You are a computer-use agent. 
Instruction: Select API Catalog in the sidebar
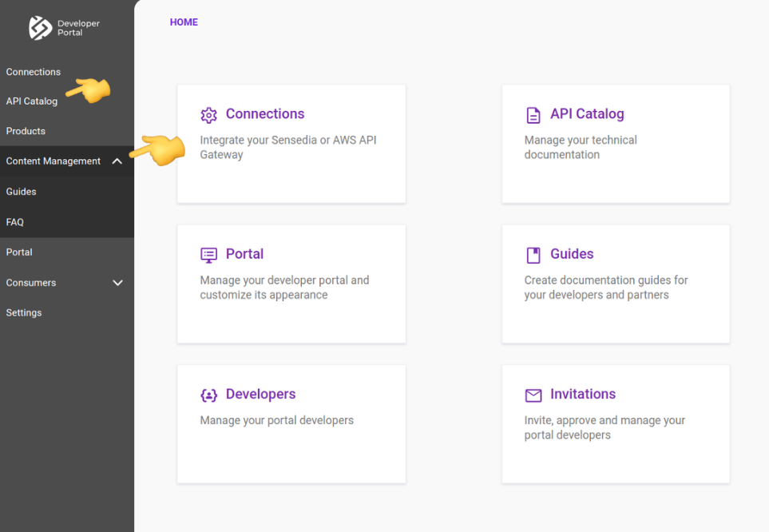(31, 101)
